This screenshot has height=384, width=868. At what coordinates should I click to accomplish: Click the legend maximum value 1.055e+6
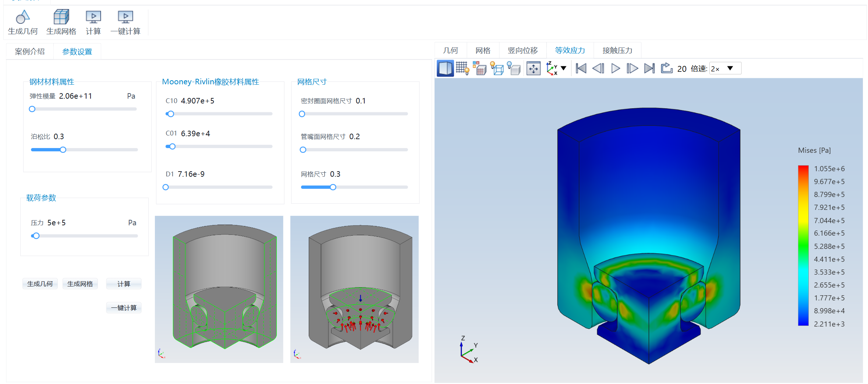click(829, 169)
